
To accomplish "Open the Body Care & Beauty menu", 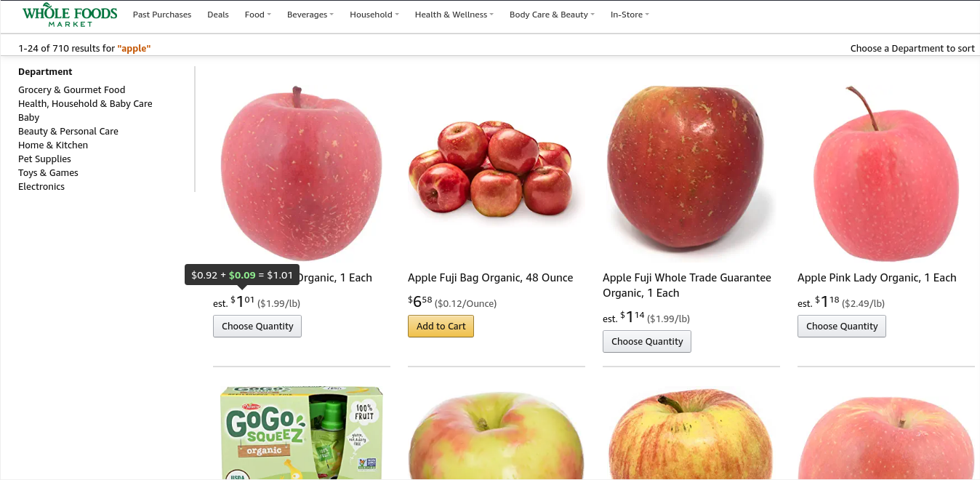I will [552, 15].
